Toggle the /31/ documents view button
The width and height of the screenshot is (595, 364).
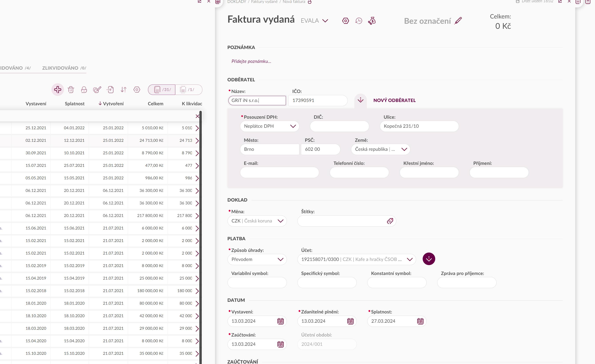coord(162,90)
